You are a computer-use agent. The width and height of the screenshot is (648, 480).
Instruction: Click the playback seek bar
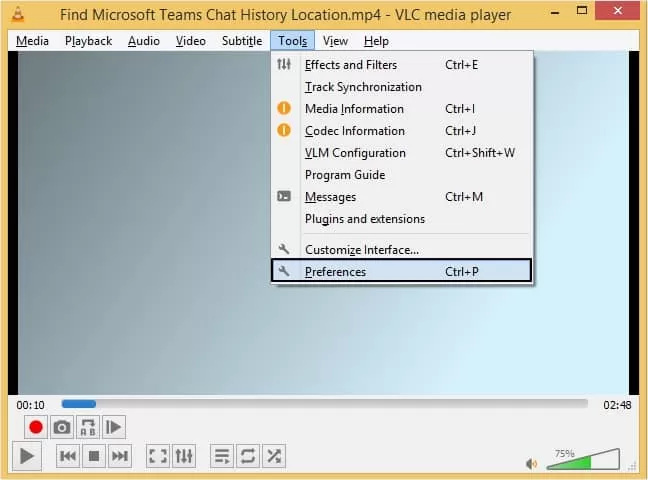324,404
